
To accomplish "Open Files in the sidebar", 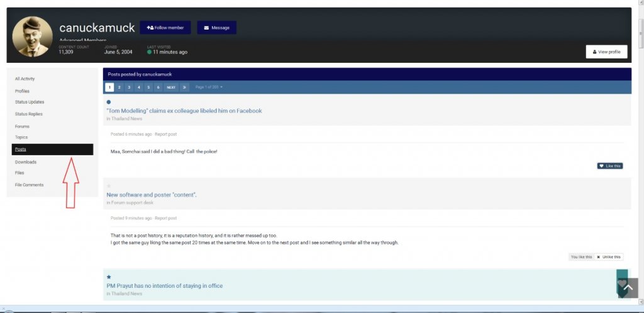I will tap(19, 173).
